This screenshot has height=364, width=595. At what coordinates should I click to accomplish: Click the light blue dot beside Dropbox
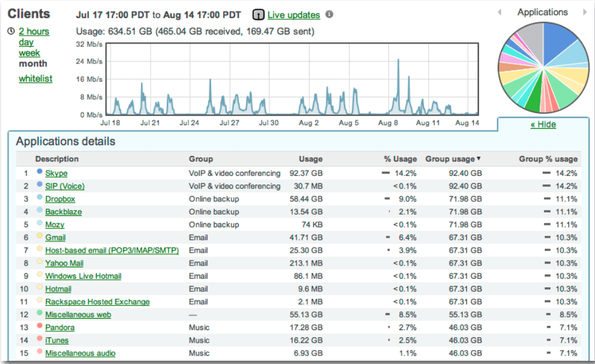click(39, 197)
